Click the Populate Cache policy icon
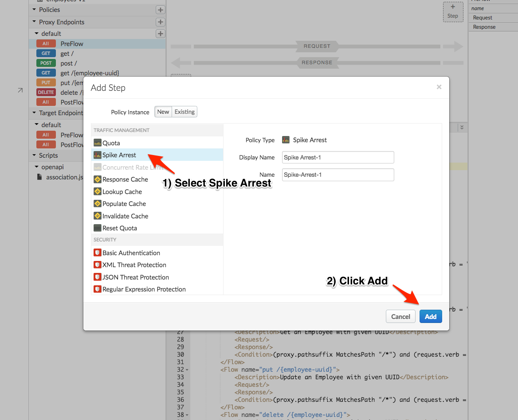Screen dimensions: 518x420 pyautogui.click(x=97, y=203)
